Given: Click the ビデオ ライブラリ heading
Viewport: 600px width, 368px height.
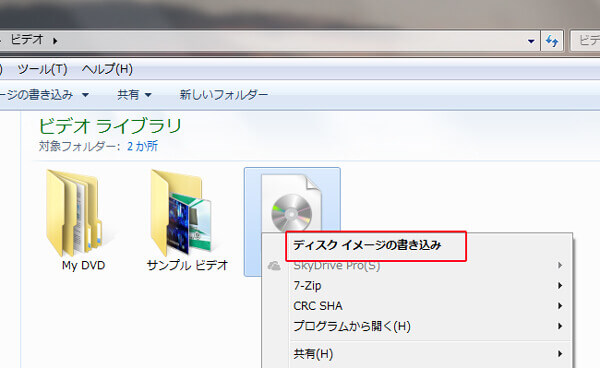Looking at the screenshot, I should [x=110, y=125].
